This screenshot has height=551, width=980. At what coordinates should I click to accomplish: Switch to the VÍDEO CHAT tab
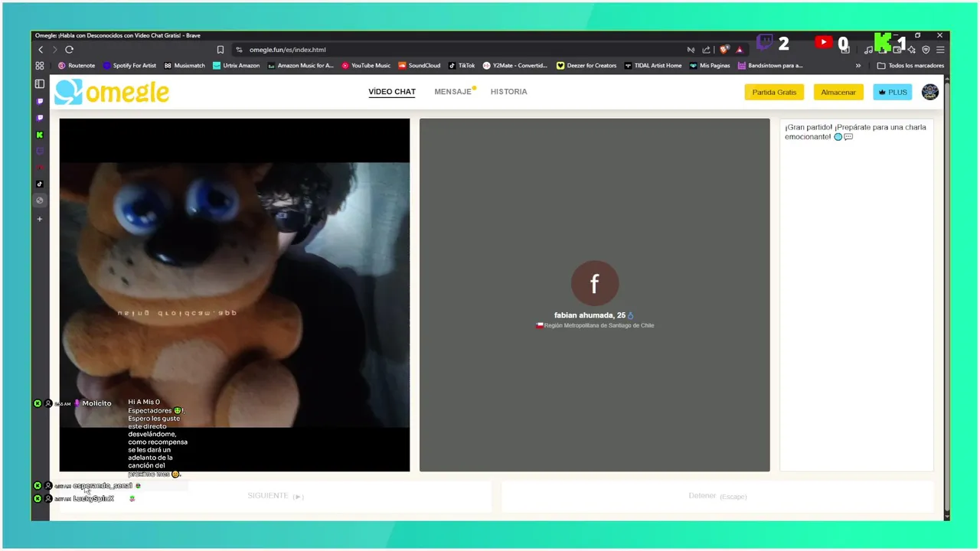click(x=392, y=92)
